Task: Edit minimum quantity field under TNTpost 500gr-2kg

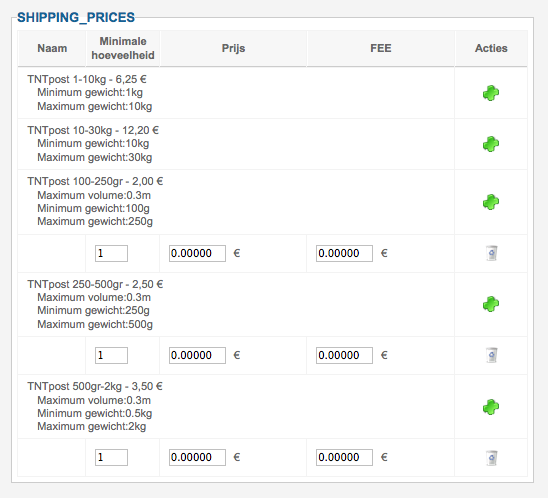Action: coord(111,457)
